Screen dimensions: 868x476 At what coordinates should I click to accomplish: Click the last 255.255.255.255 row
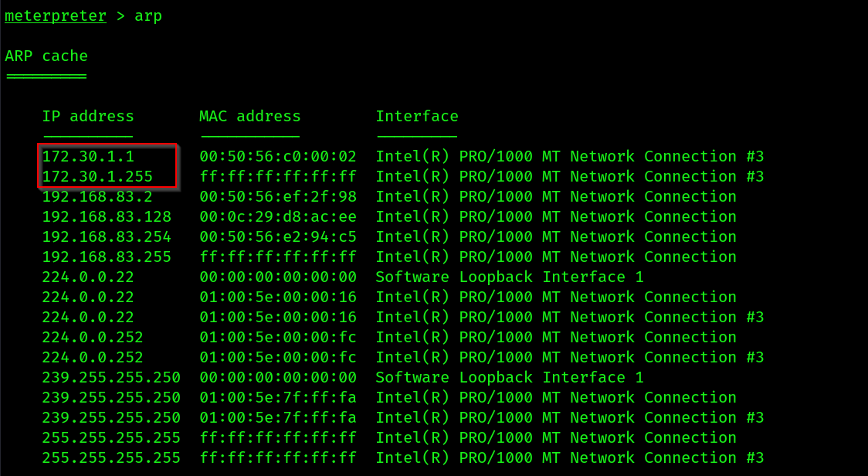click(403, 457)
